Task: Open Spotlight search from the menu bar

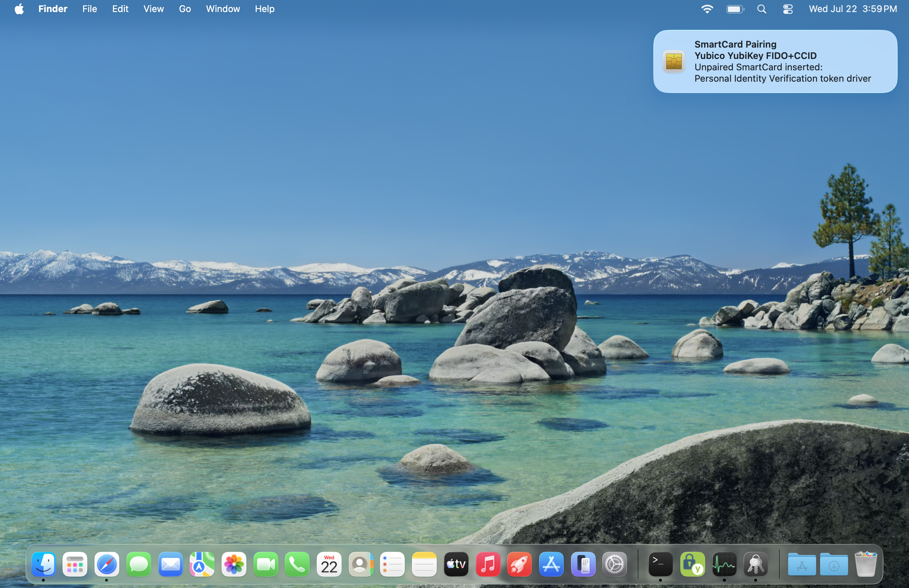Action: pyautogui.click(x=762, y=9)
